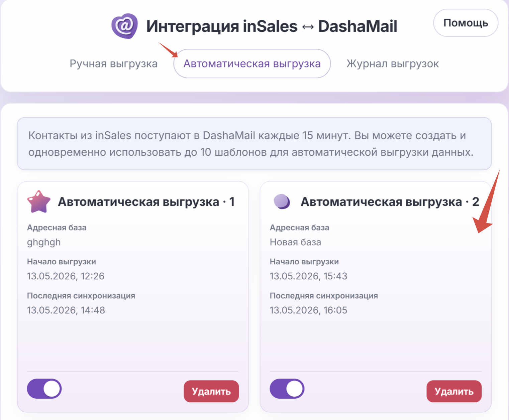Click the pink star icon on card 1

click(39, 202)
